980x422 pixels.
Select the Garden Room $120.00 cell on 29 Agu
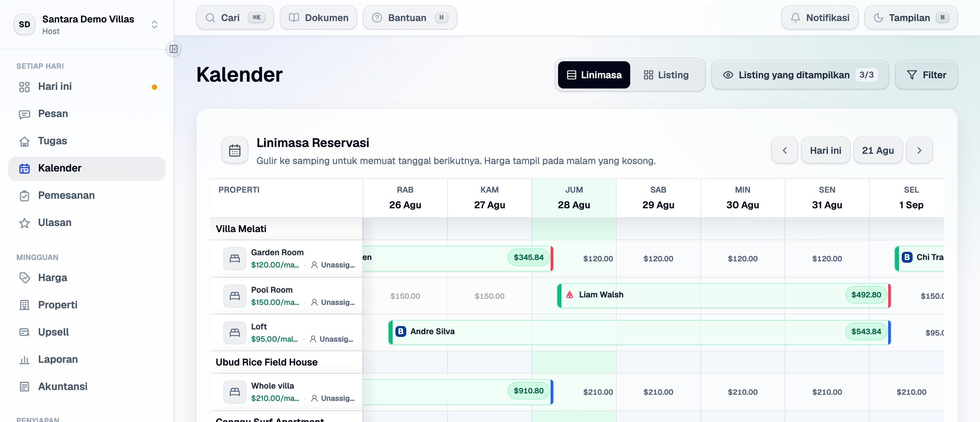tap(658, 259)
